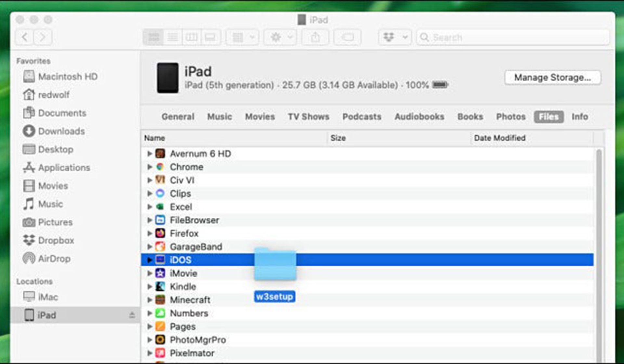Switch to icon view in toolbar
This screenshot has height=364, width=624.
coord(154,37)
